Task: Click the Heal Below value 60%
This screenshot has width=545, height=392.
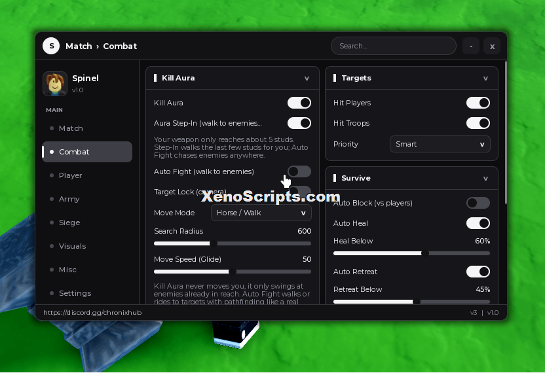Action: pyautogui.click(x=482, y=241)
